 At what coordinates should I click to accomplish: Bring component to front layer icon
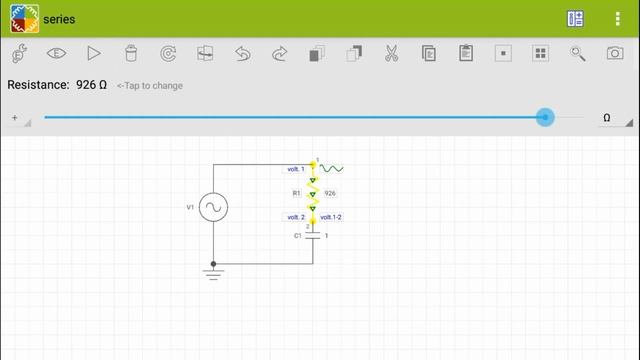354,53
